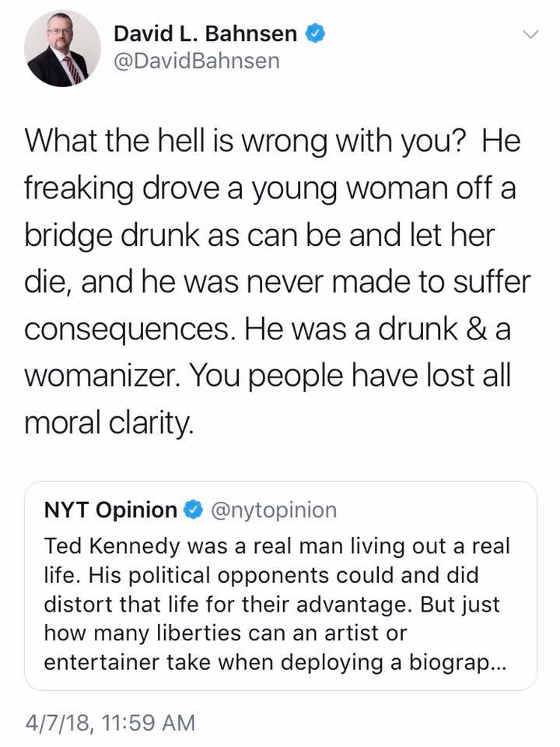Click the David L. Bahnsen display name
560x747 pixels.
pyautogui.click(x=205, y=33)
